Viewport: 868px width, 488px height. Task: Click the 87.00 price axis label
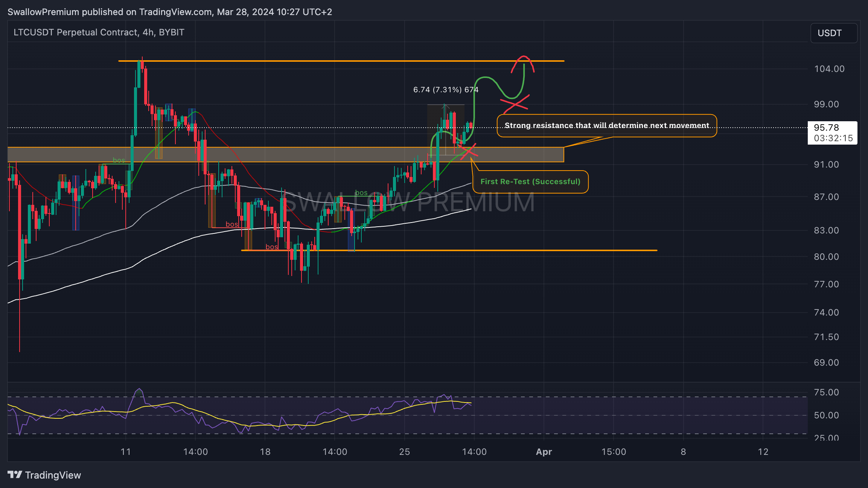pos(827,197)
